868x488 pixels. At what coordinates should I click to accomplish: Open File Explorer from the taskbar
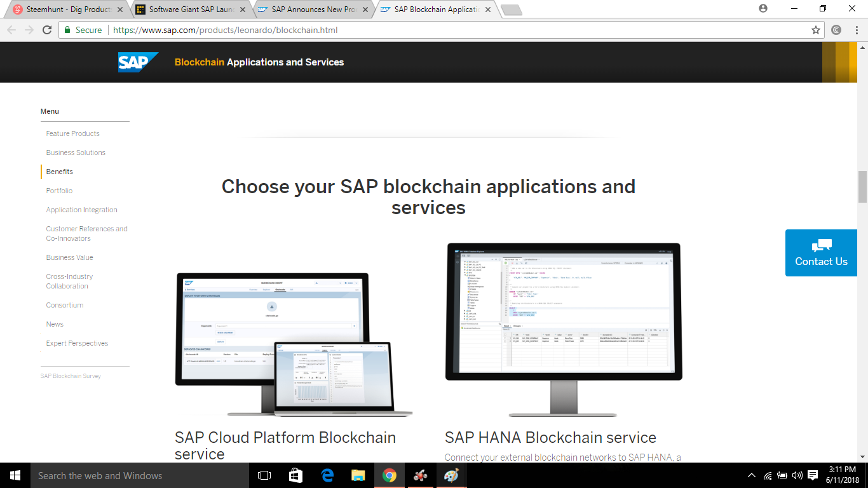click(358, 475)
